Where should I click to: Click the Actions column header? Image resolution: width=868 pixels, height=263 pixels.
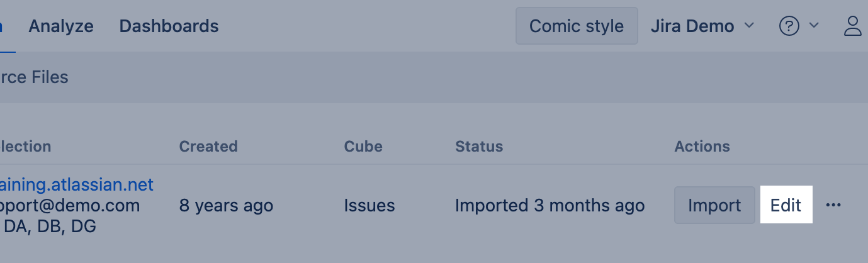point(702,147)
